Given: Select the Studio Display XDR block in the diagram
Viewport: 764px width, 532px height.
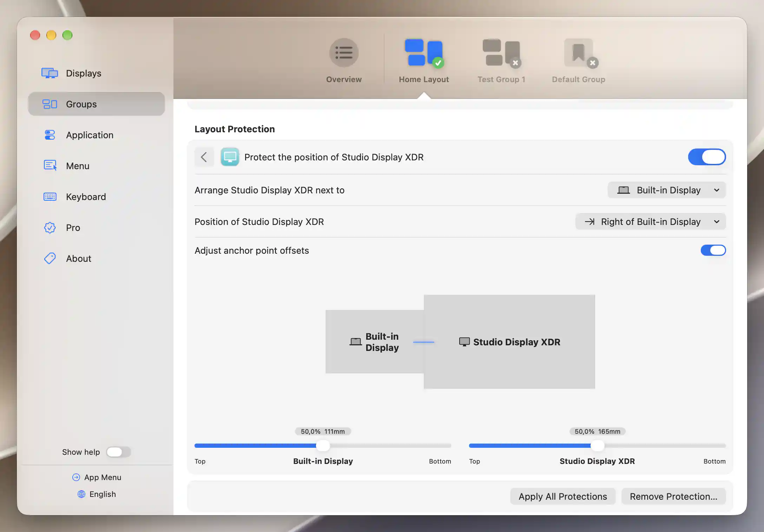Looking at the screenshot, I should (x=509, y=341).
